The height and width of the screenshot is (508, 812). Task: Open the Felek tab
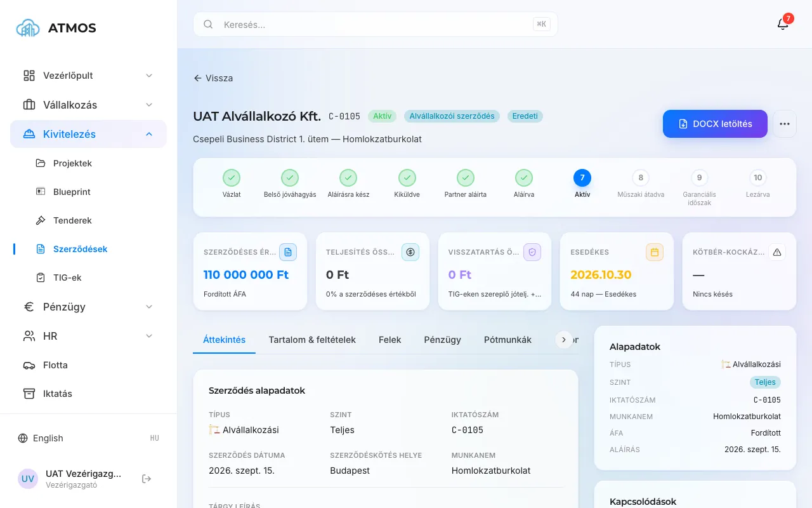[x=390, y=340]
